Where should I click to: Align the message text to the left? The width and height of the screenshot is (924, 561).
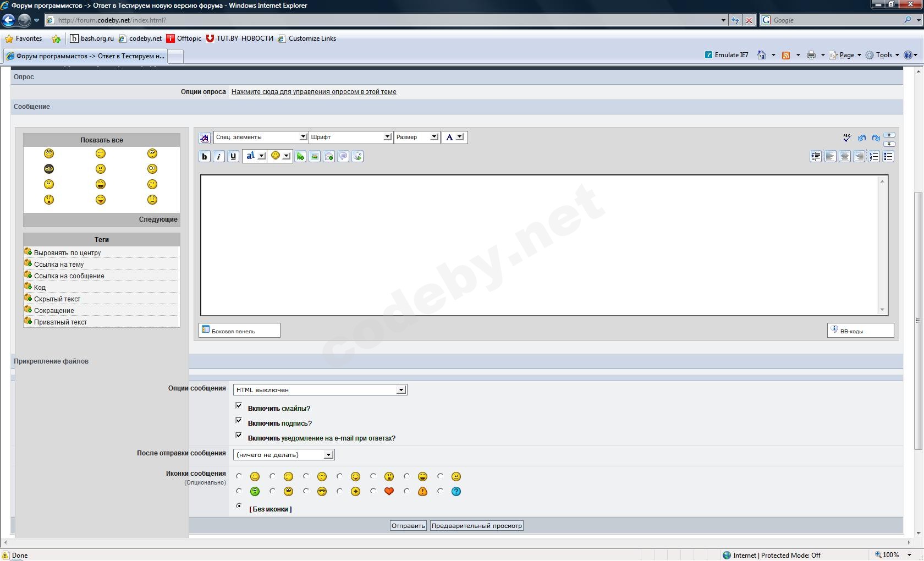point(830,157)
